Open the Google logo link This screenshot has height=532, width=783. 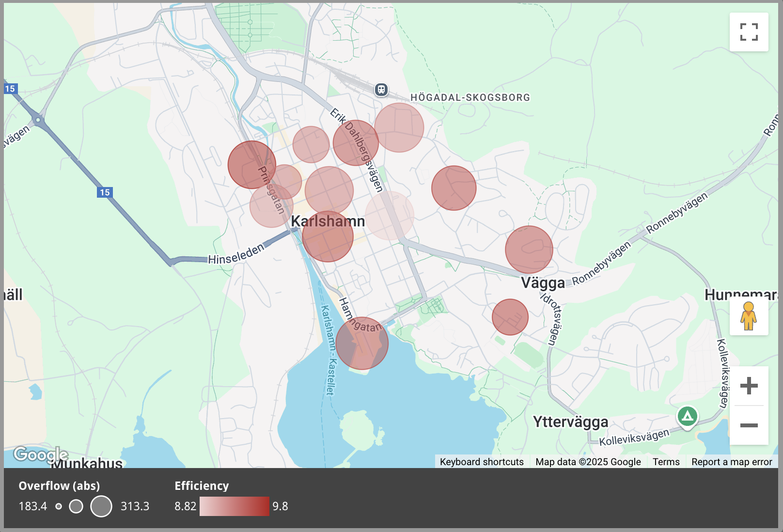coord(41,454)
